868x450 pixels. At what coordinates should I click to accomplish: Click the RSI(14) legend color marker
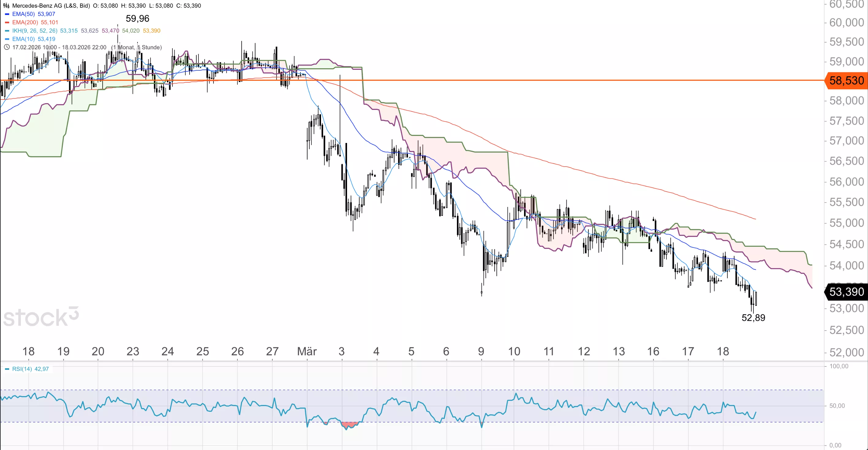[x=7, y=369]
